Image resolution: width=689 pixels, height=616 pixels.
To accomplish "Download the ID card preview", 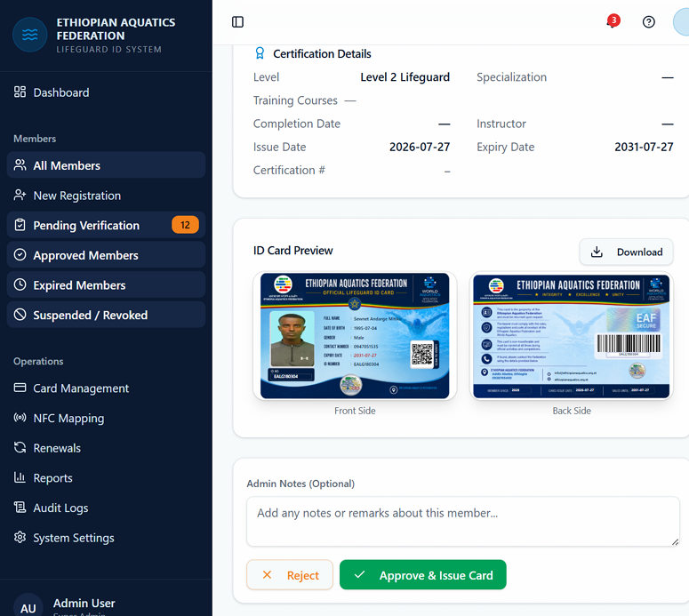I will coord(626,252).
